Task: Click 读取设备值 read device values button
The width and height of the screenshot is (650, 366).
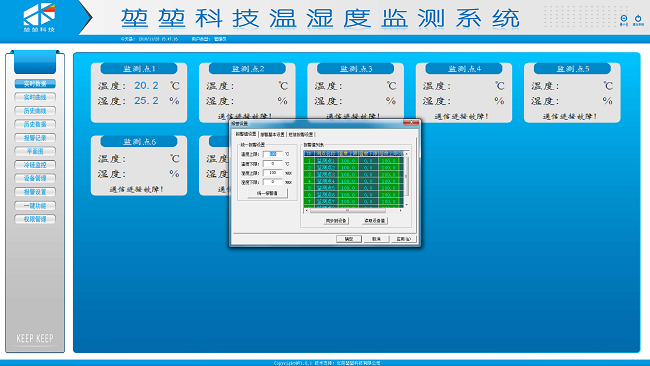Action: 375,221
